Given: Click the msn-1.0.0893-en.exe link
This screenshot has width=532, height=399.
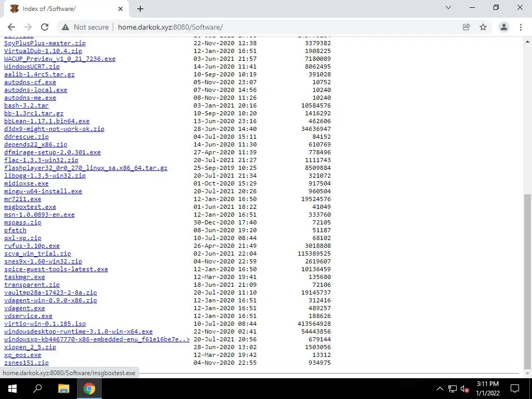Looking at the screenshot, I should pos(39,215).
